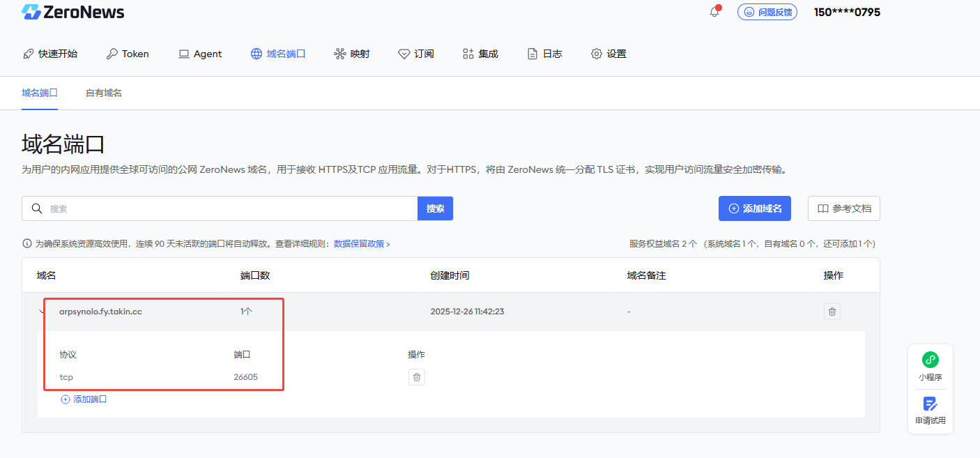
Task: Open the 设置 settings page
Action: (608, 54)
